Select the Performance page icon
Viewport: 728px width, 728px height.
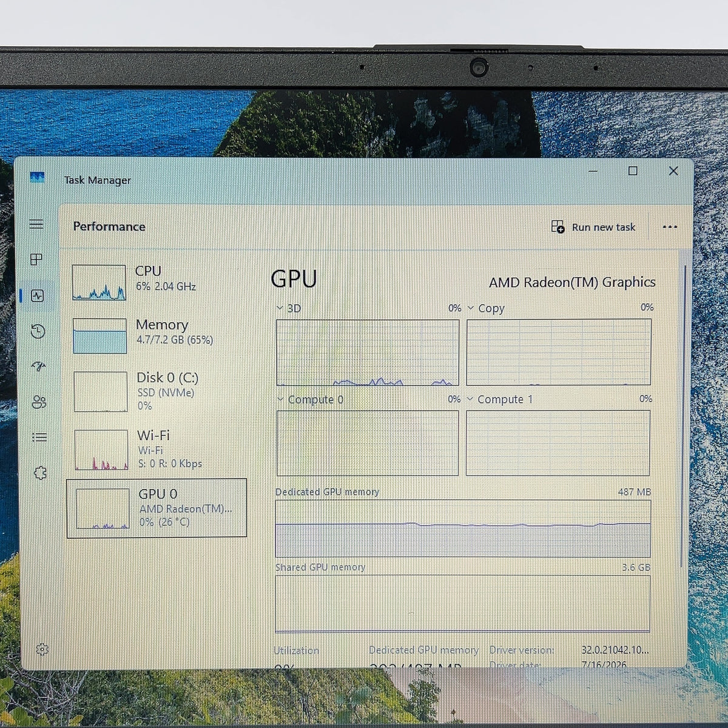[x=38, y=295]
